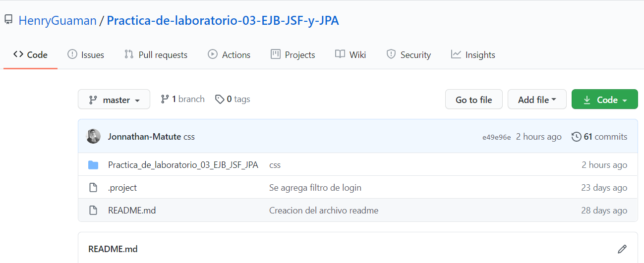Open the Creacion del archivo readme commit

coord(324,210)
